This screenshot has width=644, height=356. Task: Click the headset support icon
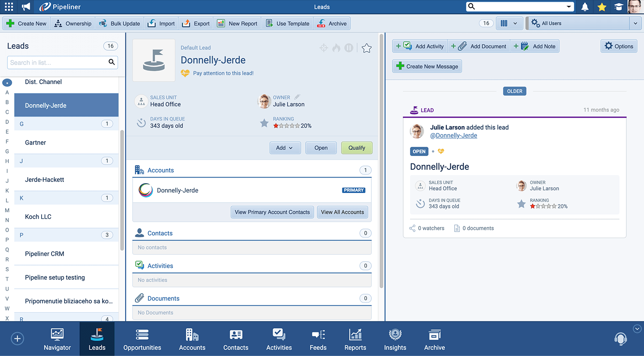pos(620,339)
